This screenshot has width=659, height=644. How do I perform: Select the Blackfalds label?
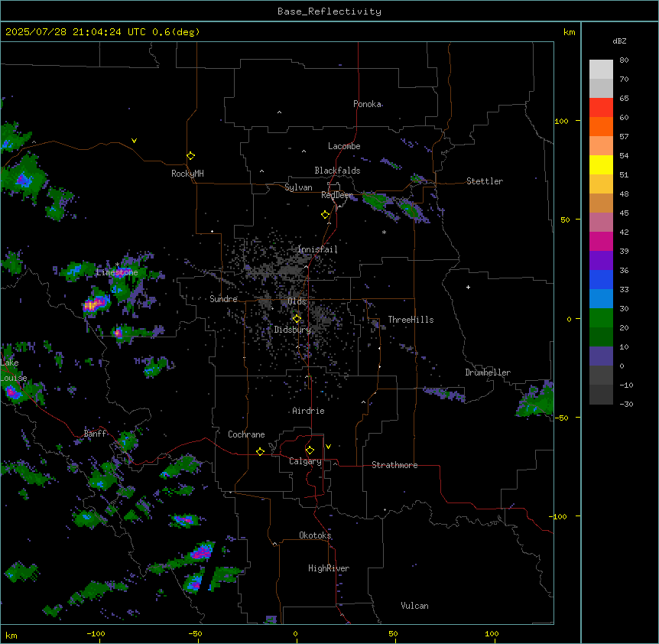pos(337,171)
